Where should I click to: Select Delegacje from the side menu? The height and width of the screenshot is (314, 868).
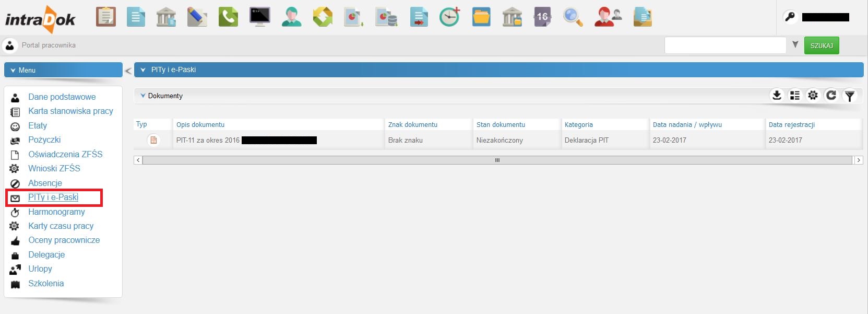[46, 254]
